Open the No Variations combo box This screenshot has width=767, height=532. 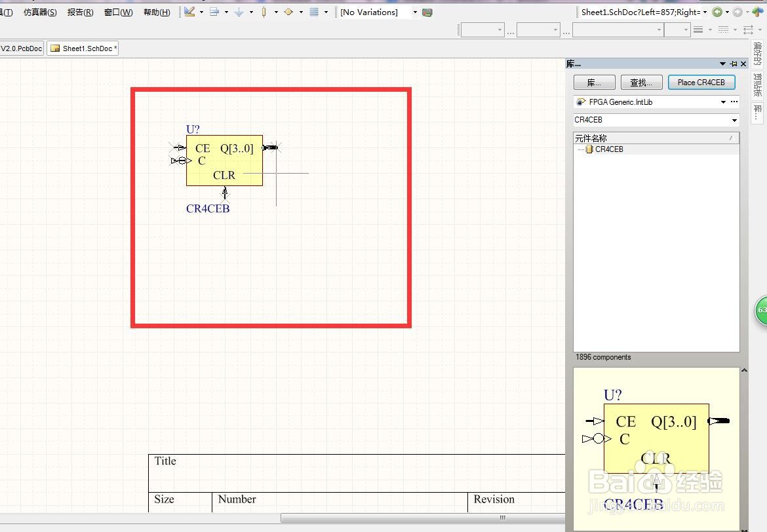379,12
